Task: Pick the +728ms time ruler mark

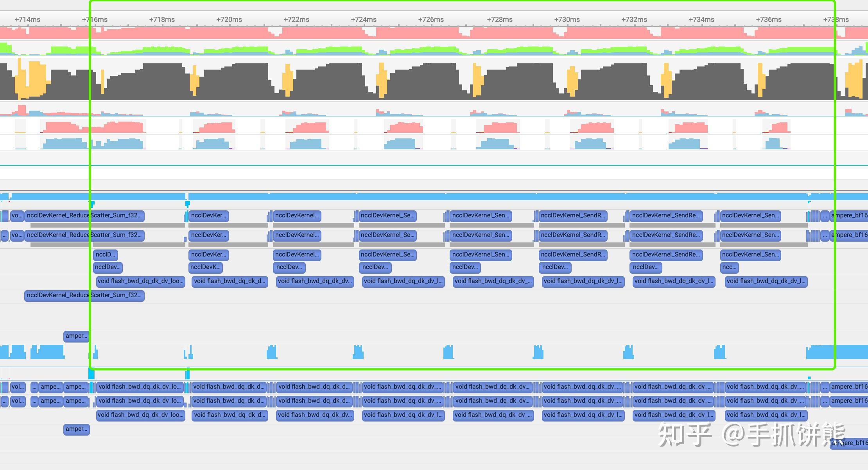Action: tap(500, 20)
